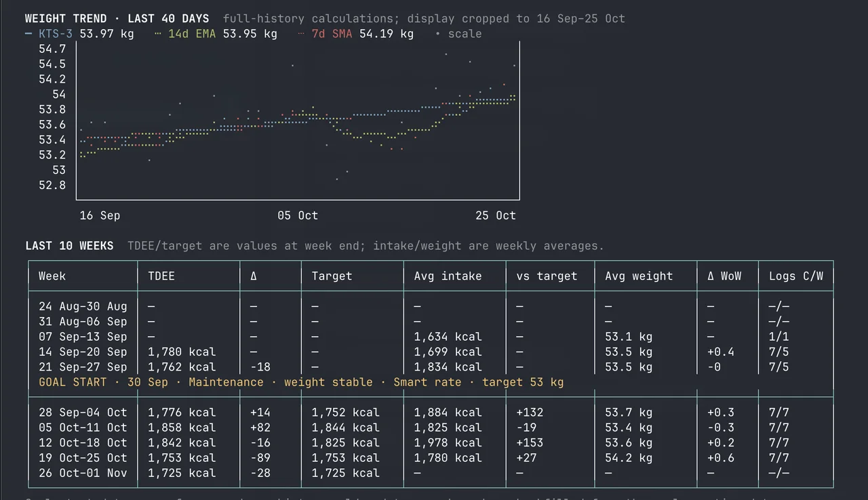The image size is (868, 500).
Task: Click the TDEE delta +82
Action: 260,428
